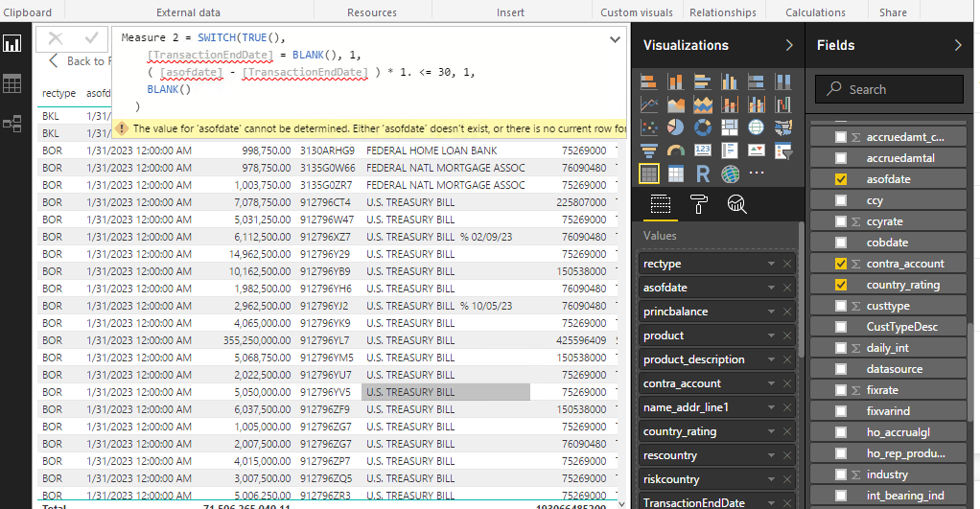
Task: Check the daily_int field
Action: 841,348
